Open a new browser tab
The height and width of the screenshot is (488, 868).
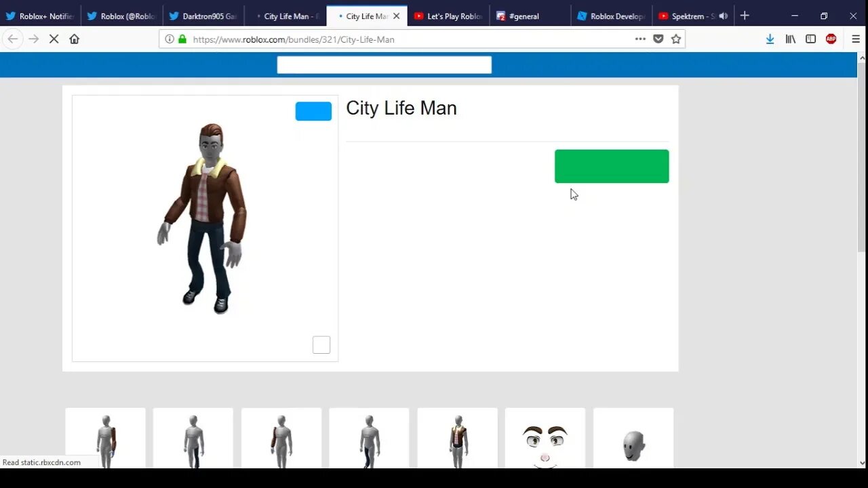(x=745, y=15)
